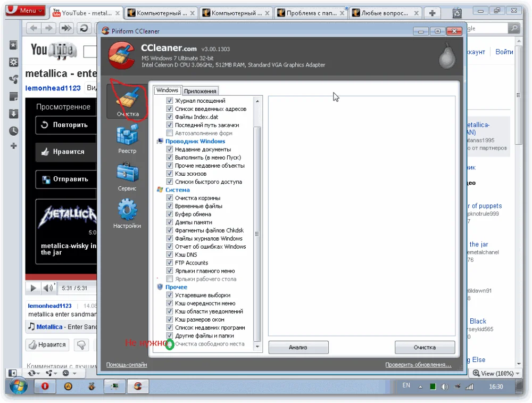Click the CCleaner checklist vertical scrollbar thumb

coord(257,234)
